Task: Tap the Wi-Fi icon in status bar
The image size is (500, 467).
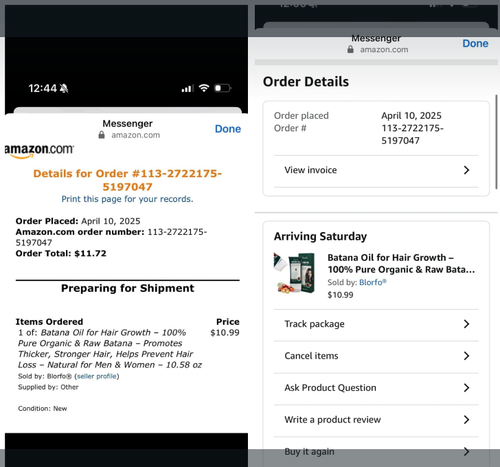Action: [x=204, y=88]
